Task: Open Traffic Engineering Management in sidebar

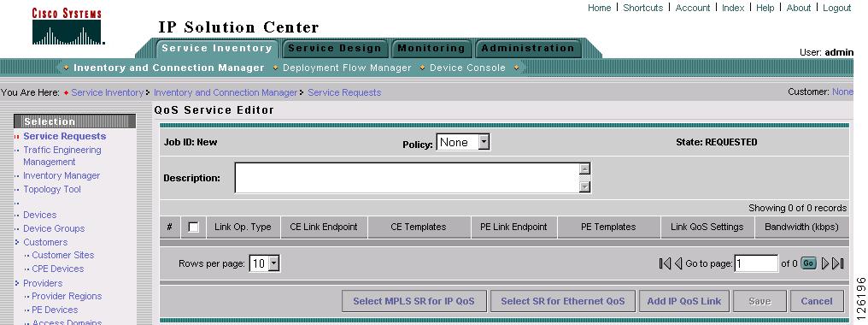Action: coord(62,156)
